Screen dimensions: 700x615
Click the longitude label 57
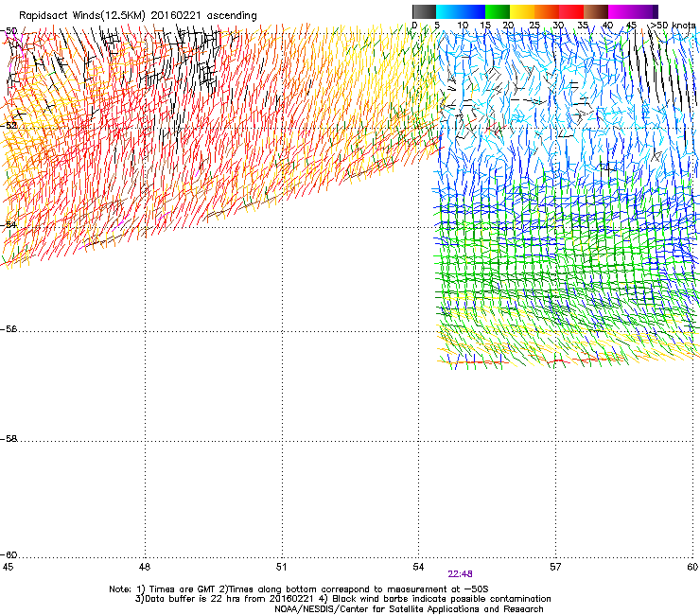tap(555, 567)
